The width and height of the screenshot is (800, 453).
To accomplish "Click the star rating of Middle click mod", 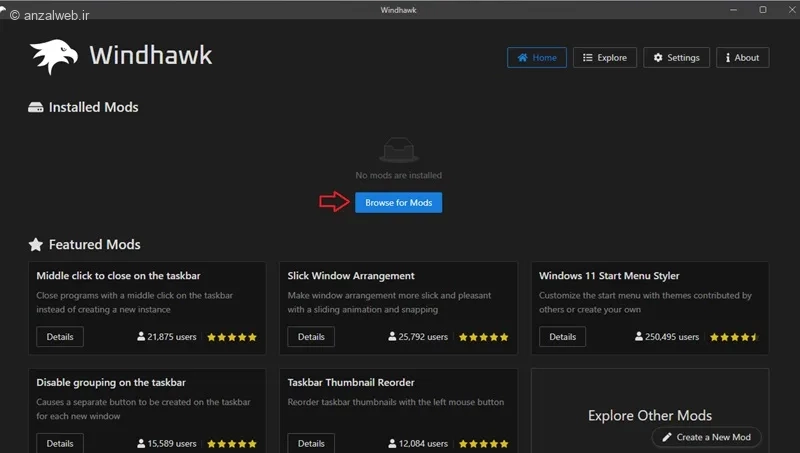I will tap(232, 338).
